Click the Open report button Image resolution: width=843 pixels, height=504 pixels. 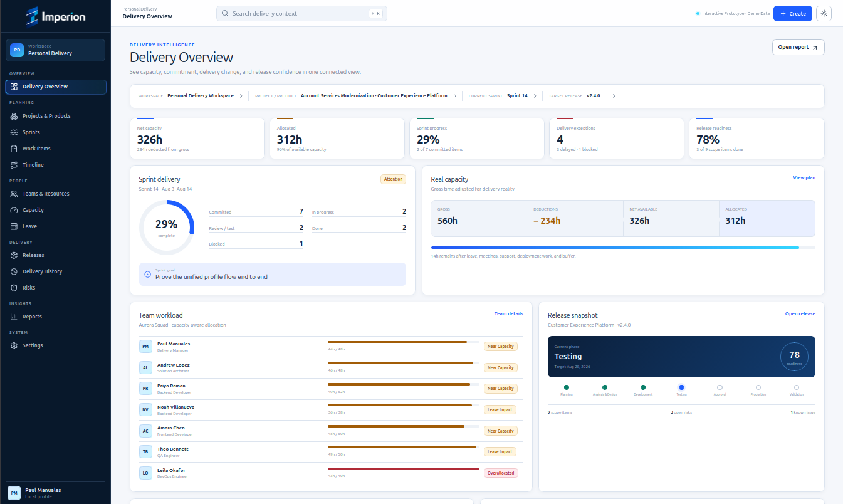pos(798,47)
